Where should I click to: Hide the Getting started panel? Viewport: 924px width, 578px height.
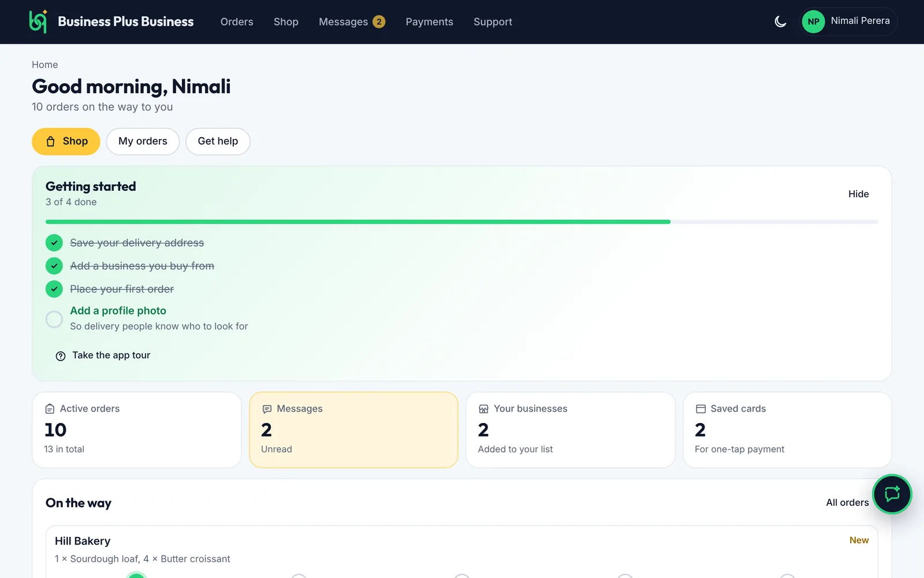(858, 194)
